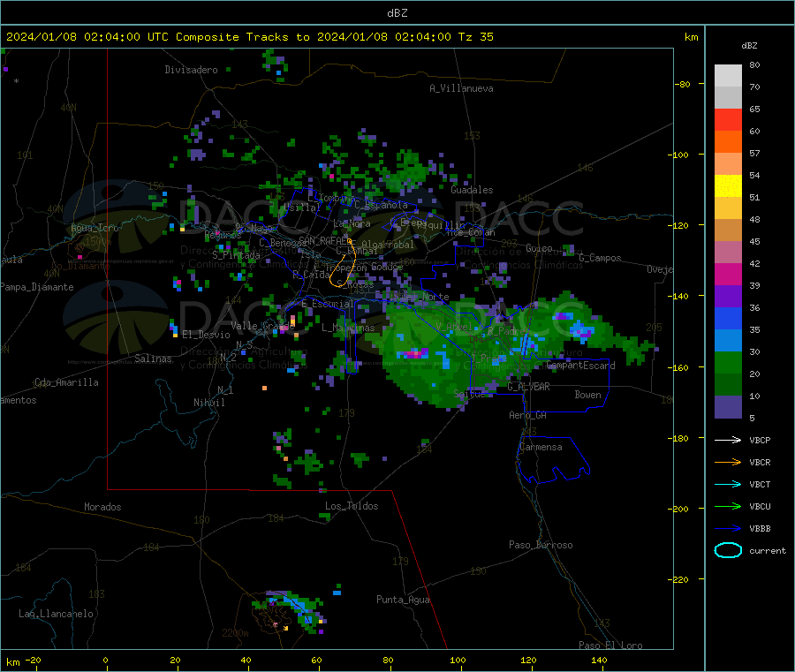Click the cyan 'current' ellipse legend icon
The image size is (795, 672).
tap(728, 550)
